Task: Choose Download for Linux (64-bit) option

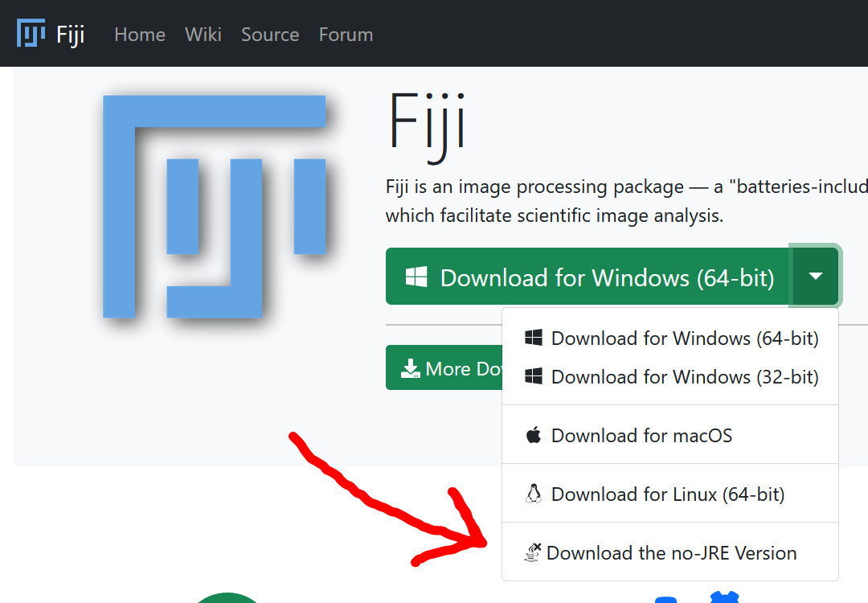Action: tap(667, 494)
